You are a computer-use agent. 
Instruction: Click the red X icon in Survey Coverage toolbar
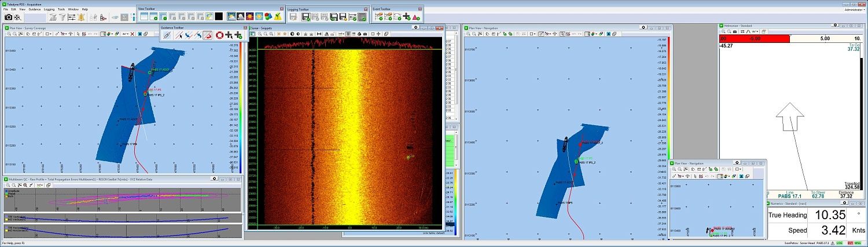click(133, 34)
